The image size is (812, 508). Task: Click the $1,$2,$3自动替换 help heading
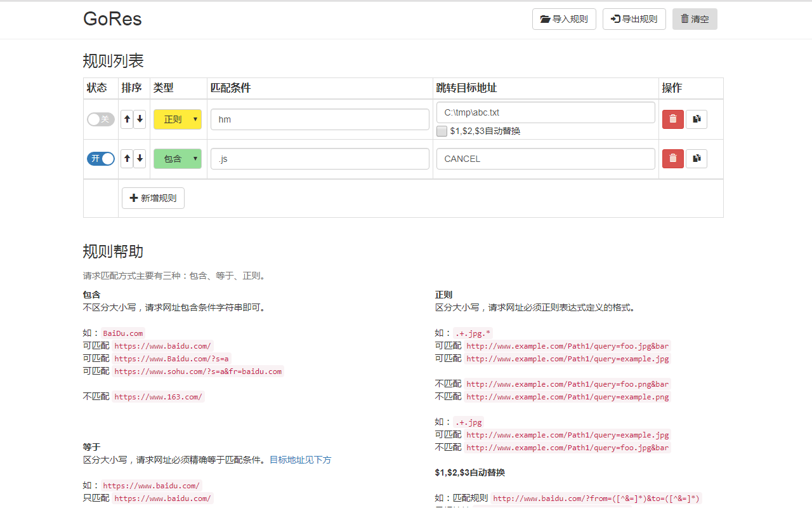[470, 472]
